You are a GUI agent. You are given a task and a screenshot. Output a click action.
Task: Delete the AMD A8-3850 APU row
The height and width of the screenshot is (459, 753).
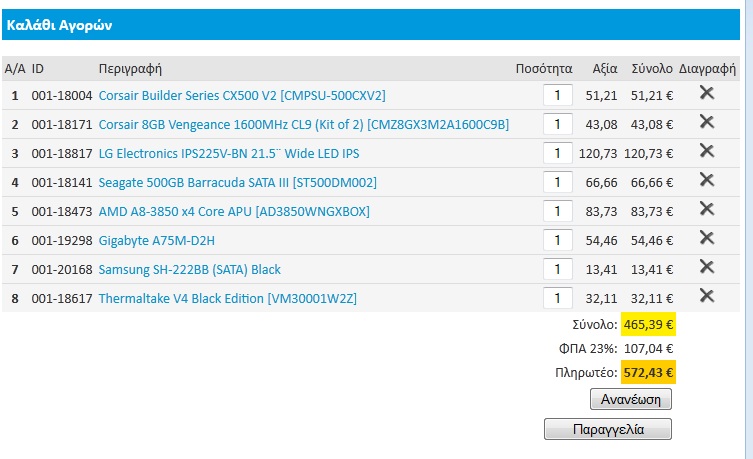click(x=706, y=209)
